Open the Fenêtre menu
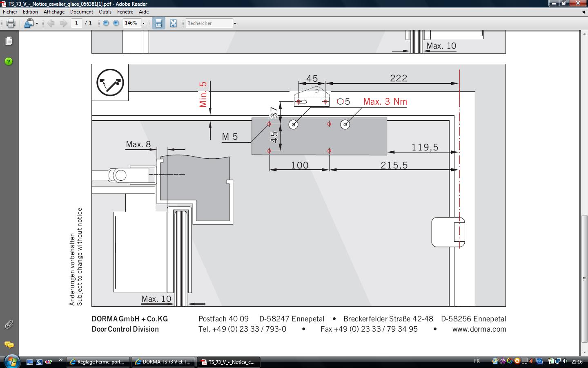The width and height of the screenshot is (588, 368). tap(125, 12)
